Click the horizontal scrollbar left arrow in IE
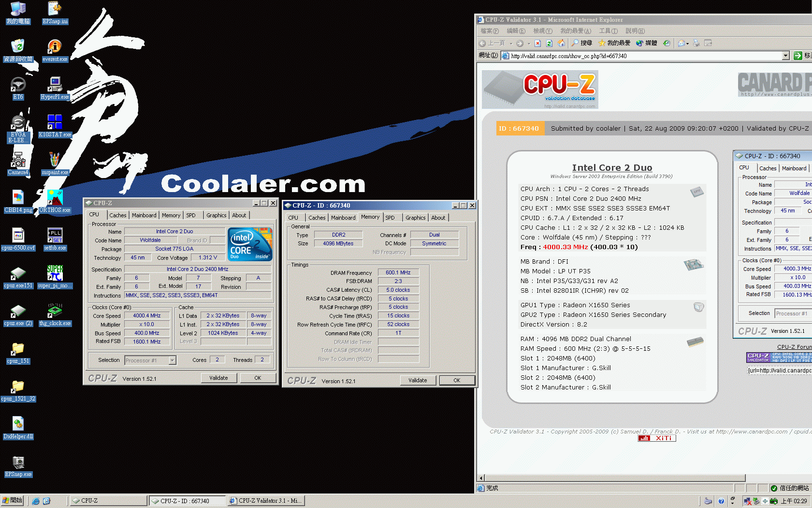The image size is (812, 508). coord(480,478)
